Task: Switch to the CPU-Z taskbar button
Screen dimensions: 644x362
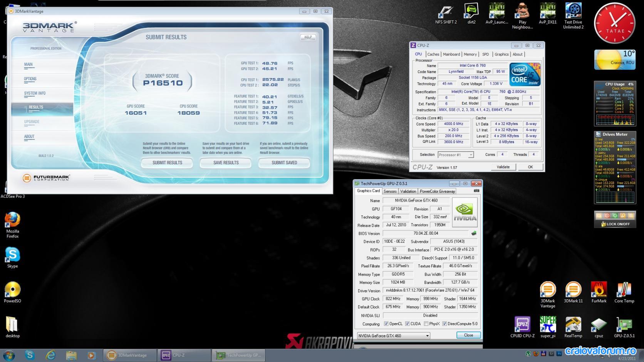Action: pos(184,355)
